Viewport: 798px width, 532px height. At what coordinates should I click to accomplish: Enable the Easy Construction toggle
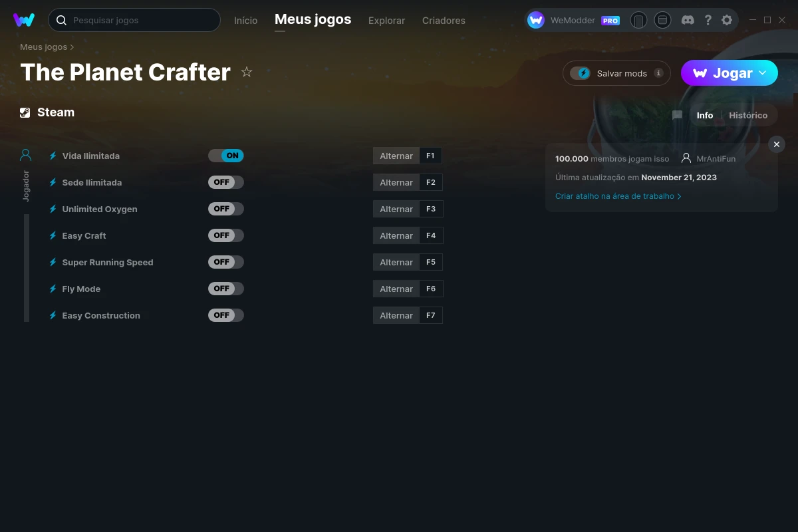(226, 315)
